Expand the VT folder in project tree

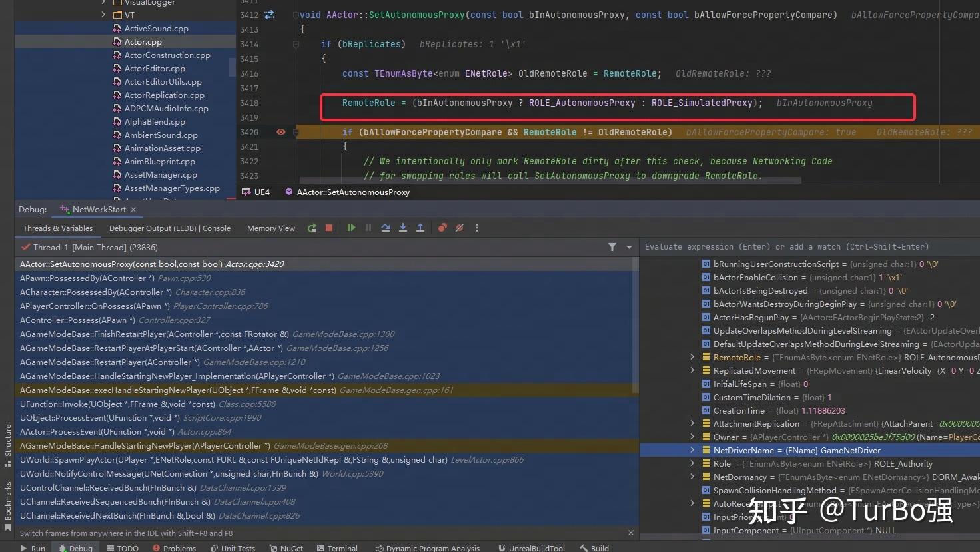[x=103, y=15]
